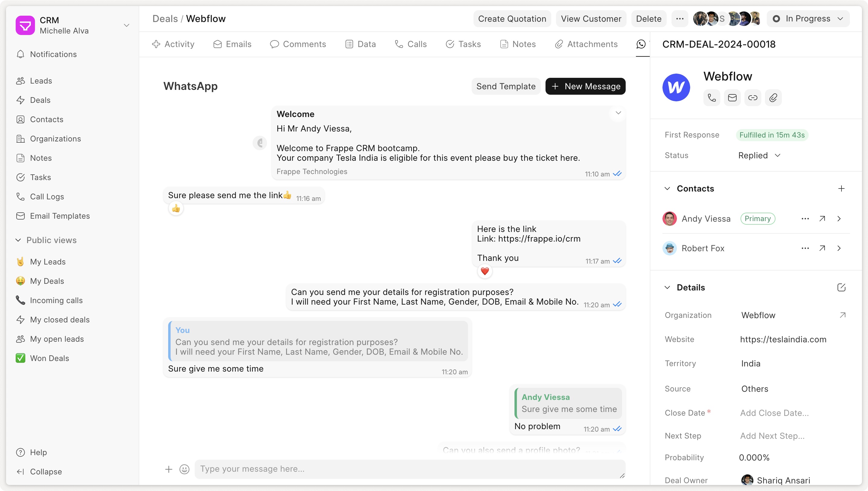868x491 pixels.
Task: Open Email Templates in sidebar
Action: pyautogui.click(x=60, y=216)
